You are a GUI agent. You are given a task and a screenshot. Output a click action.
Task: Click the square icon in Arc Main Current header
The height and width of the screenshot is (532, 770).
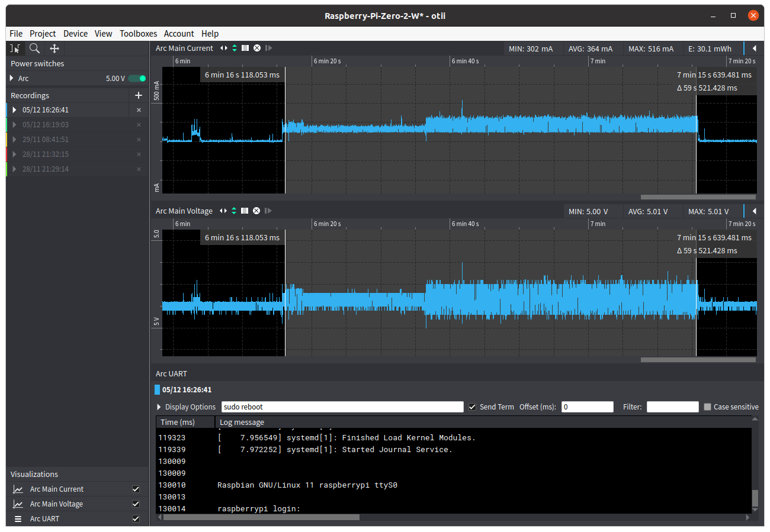[245, 48]
